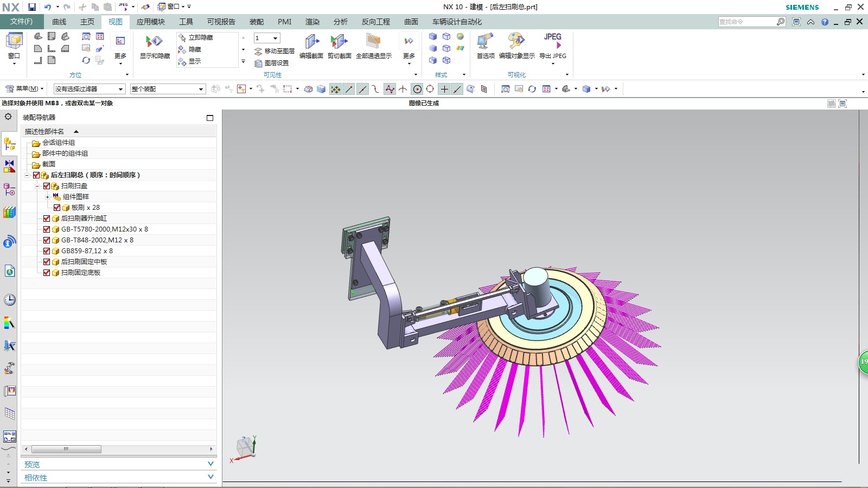Click the navigator horizontal scrollbar thumb
This screenshot has width=868, height=488.
click(66, 449)
